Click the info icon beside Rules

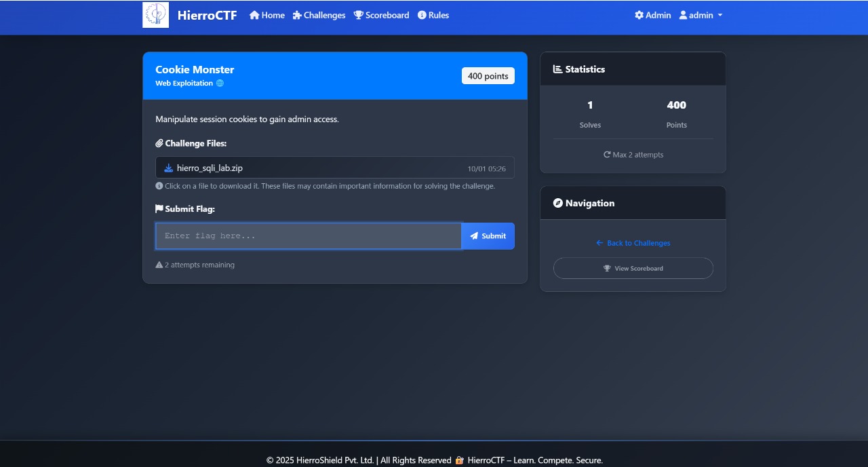click(x=421, y=15)
